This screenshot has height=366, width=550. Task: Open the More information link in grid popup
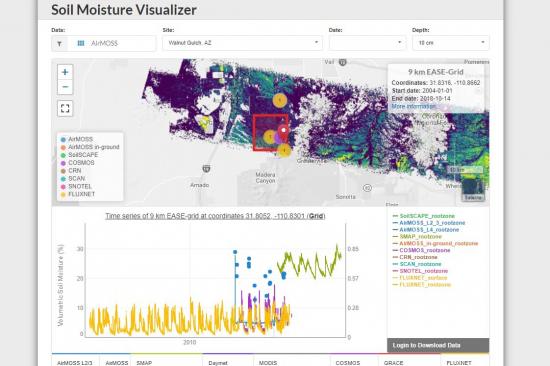click(x=414, y=106)
